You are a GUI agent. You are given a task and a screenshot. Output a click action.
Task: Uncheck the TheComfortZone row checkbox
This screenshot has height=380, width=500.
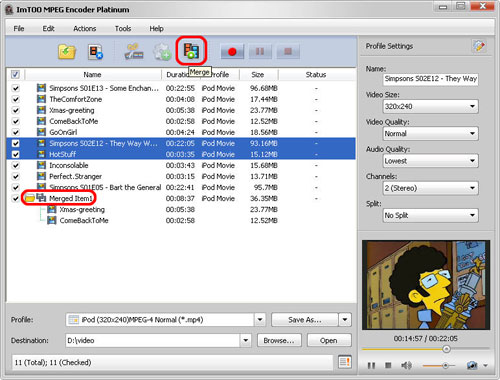(x=15, y=99)
